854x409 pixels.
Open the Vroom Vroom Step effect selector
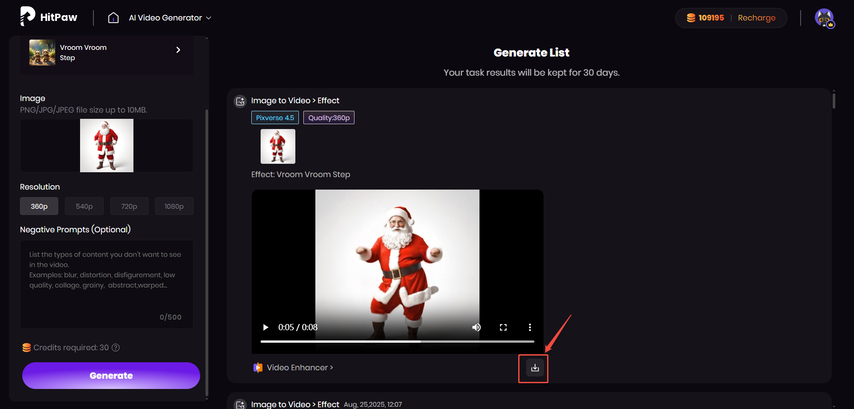pos(106,52)
